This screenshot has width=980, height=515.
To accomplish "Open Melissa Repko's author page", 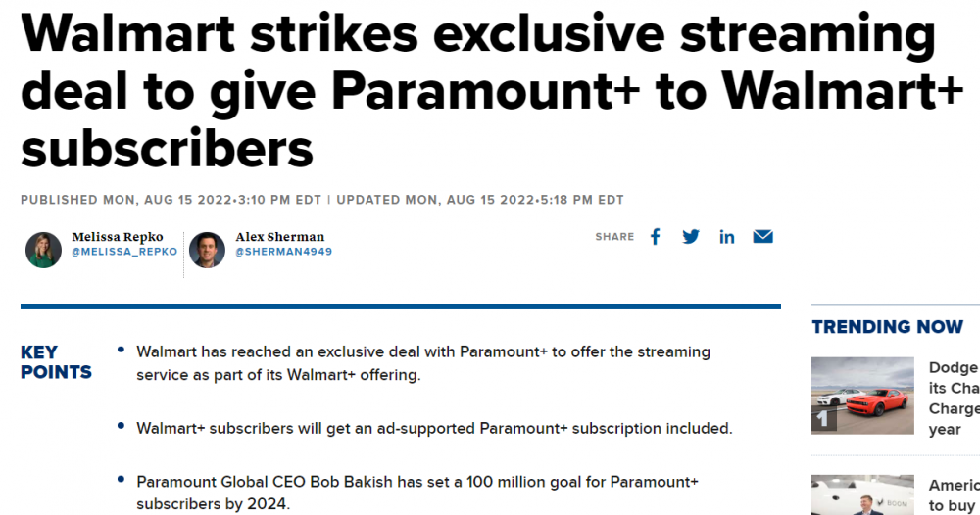I will (118, 237).
